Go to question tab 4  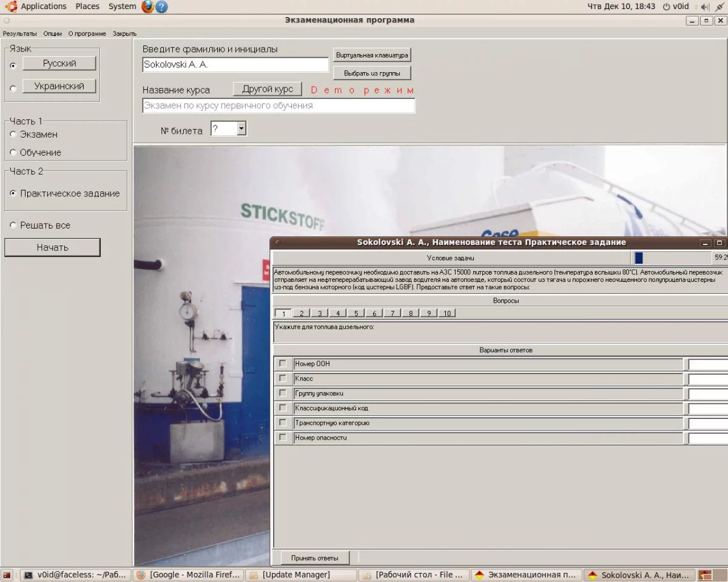337,313
